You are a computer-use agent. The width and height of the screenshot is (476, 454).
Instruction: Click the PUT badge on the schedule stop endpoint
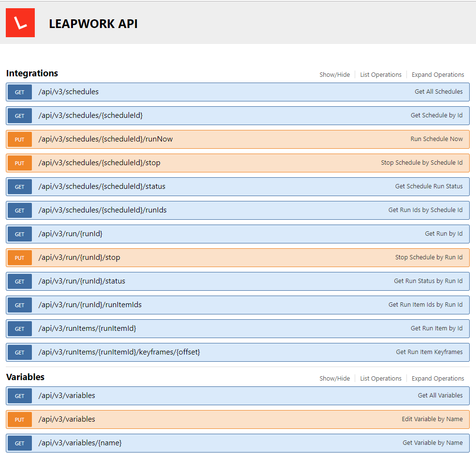19,163
